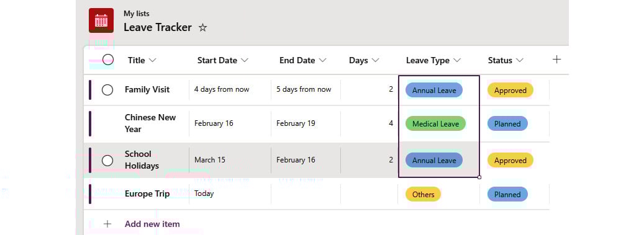Click the yellow Others leave type pill
Image resolution: width=644 pixels, height=235 pixels.
pos(423,195)
